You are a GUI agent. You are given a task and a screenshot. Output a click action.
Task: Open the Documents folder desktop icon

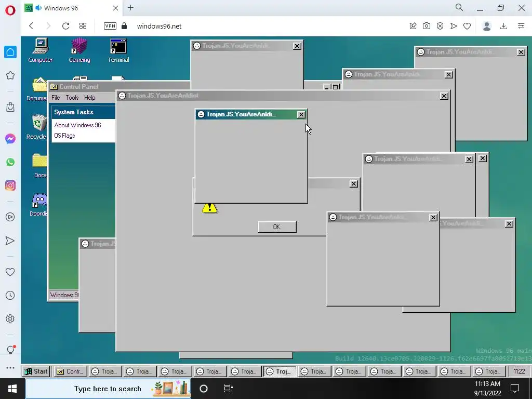[37, 89]
